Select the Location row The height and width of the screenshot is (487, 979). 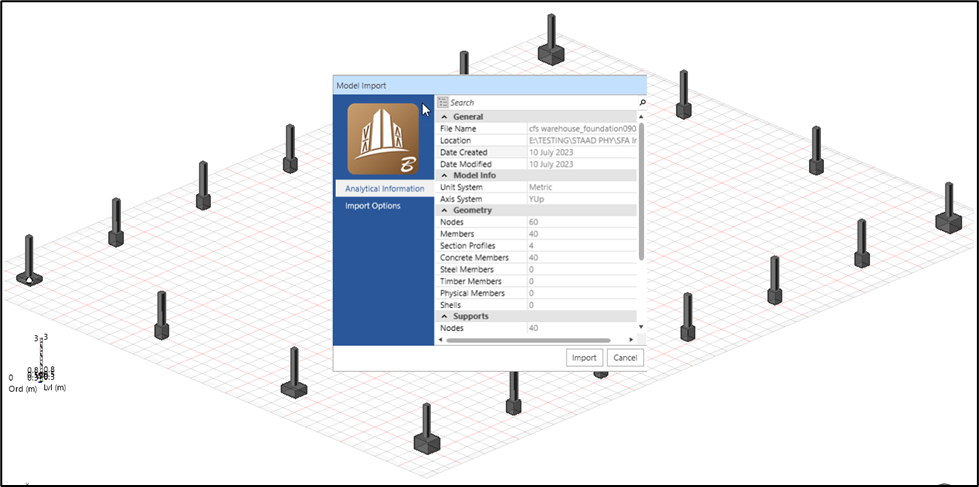point(536,140)
